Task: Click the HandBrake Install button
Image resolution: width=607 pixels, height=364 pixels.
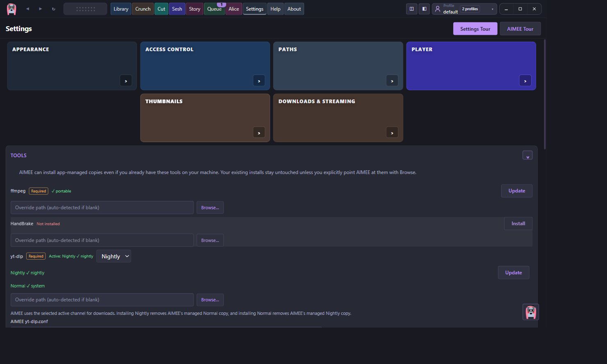Action: [518, 224]
